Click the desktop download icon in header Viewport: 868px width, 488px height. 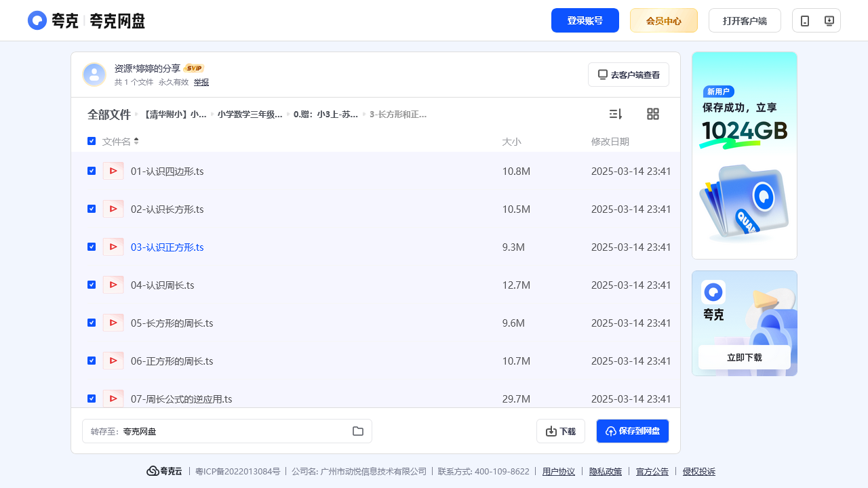tap(829, 21)
